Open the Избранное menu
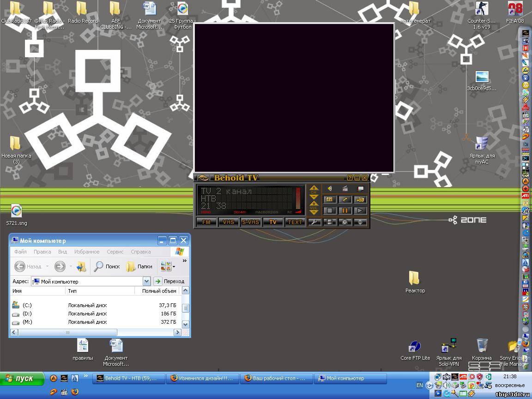 (87, 252)
